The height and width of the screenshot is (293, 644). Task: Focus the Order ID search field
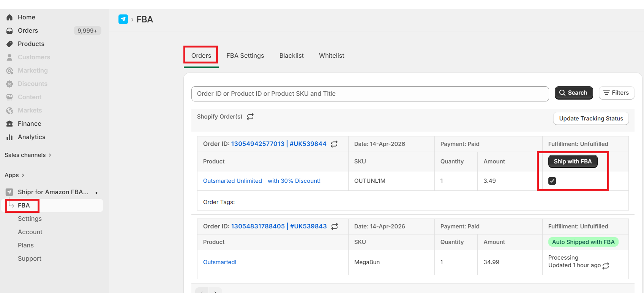370,94
